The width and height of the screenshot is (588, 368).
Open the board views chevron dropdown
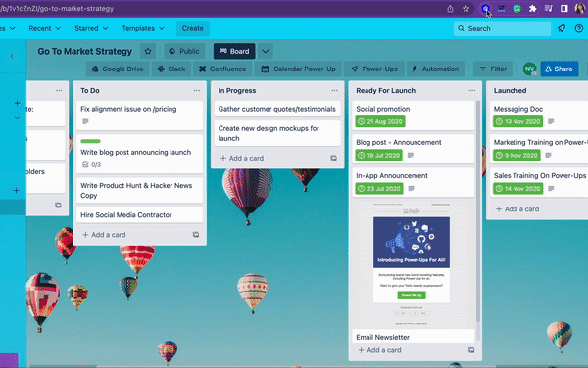[x=266, y=51]
